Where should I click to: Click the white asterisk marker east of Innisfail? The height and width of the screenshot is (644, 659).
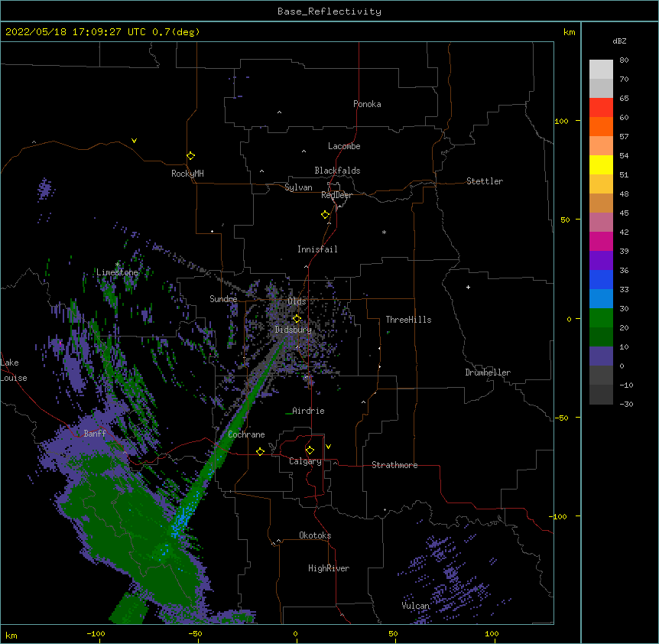pyautogui.click(x=384, y=232)
